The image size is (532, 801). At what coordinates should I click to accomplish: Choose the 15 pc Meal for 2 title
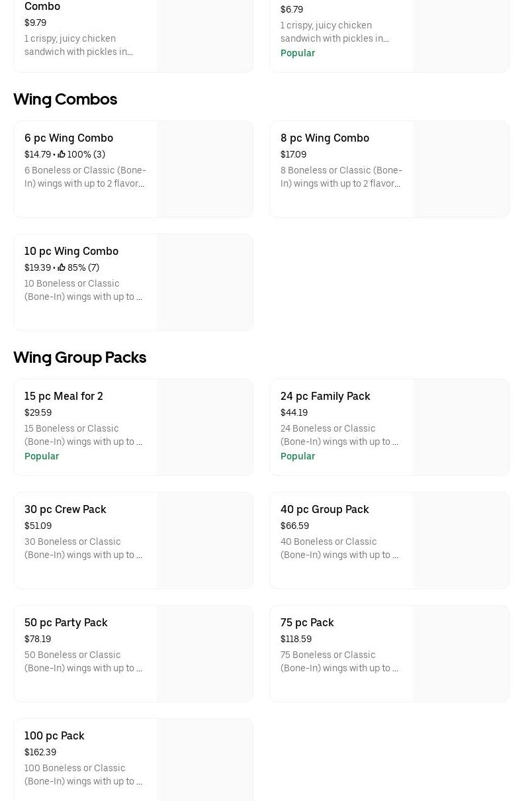(64, 396)
